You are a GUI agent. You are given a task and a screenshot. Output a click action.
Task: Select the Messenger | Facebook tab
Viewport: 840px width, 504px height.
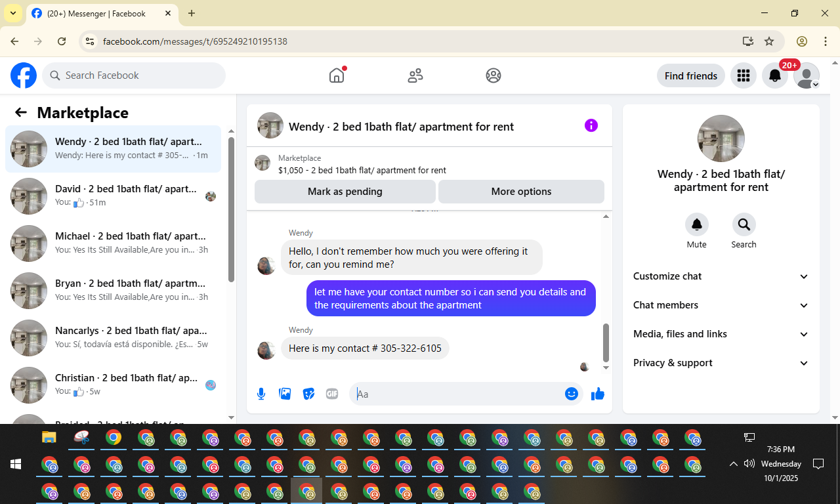point(102,13)
